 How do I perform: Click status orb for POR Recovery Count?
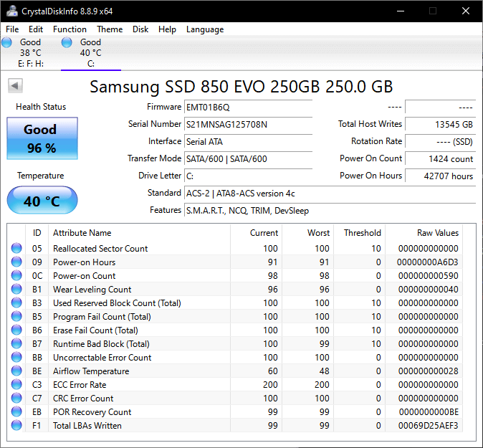(16, 411)
